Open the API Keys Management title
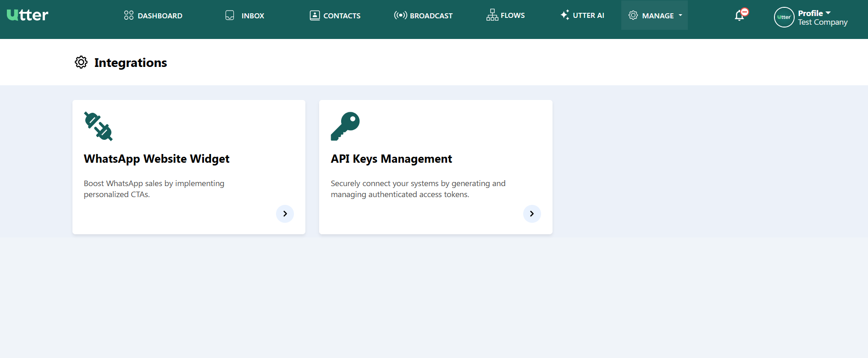Viewport: 868px width, 358px height. coord(392,159)
